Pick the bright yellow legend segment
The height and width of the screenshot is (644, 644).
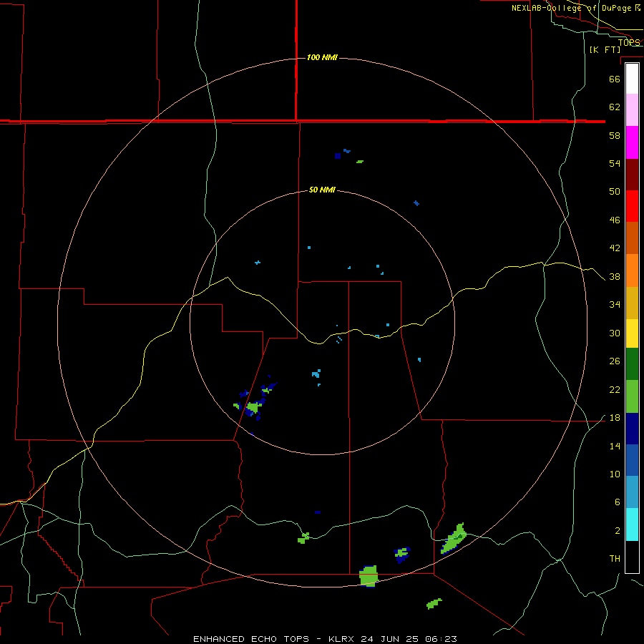632,333
